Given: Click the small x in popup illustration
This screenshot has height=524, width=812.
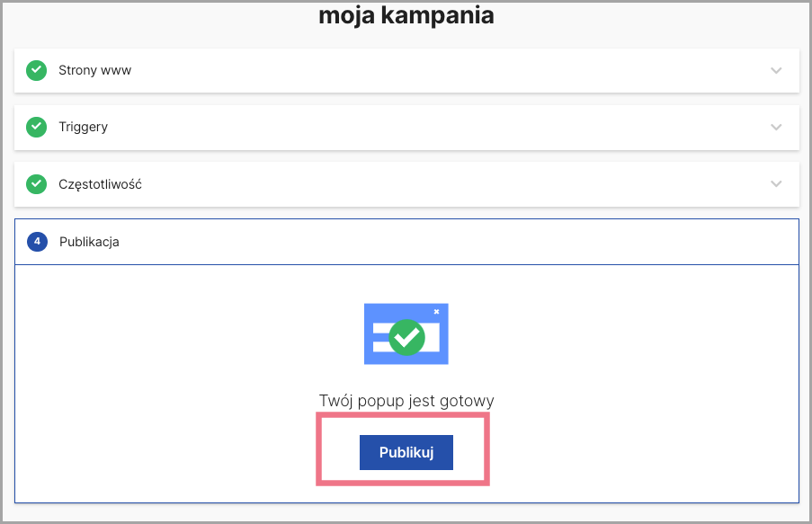Looking at the screenshot, I should 436,312.
